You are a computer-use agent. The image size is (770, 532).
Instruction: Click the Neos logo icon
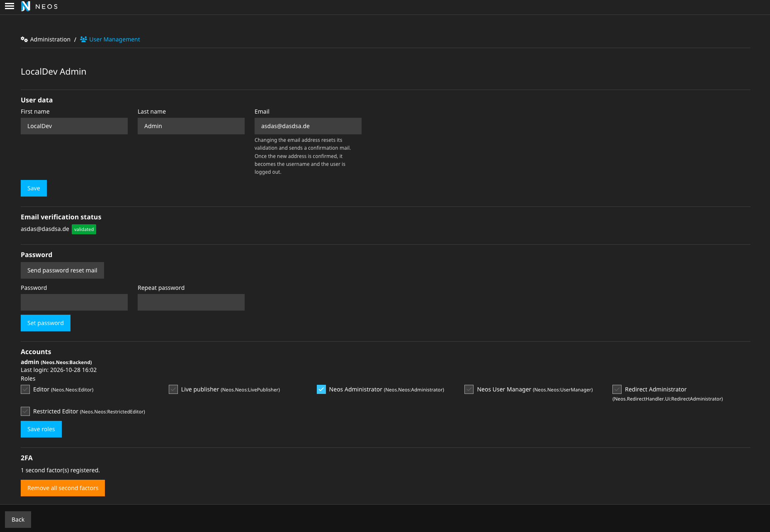[x=26, y=6]
